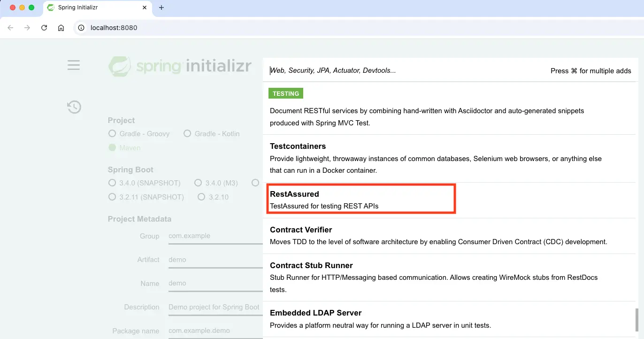644x339 pixels.
Task: Choose Spring Boot 3.4.0 (SNAPSHOT)
Action: tap(144, 183)
